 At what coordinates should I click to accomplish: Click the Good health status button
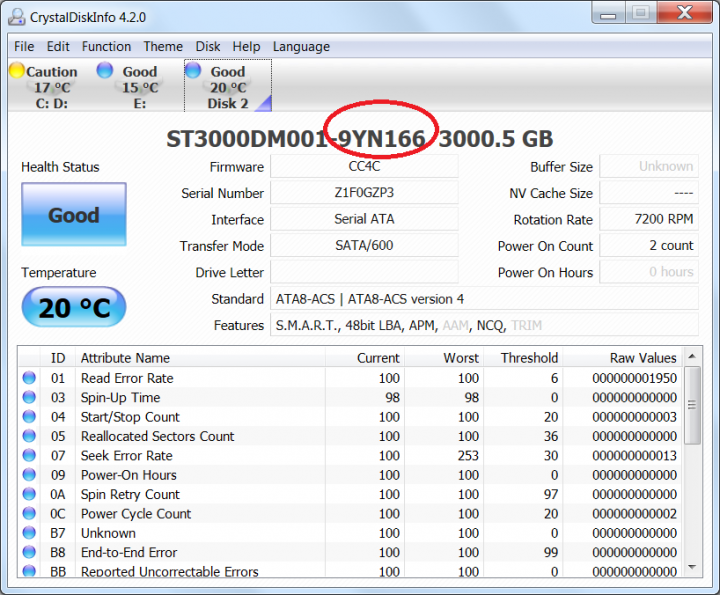point(74,214)
